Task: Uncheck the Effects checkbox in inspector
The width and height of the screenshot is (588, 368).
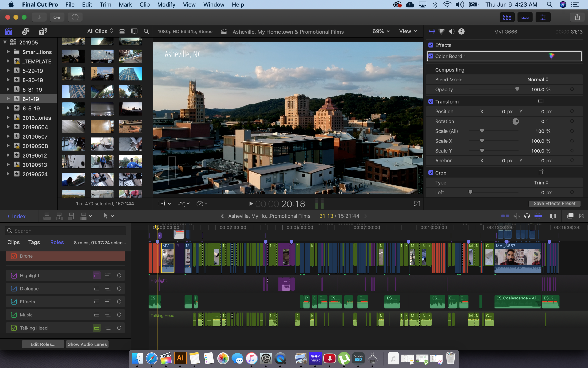Action: tap(431, 45)
